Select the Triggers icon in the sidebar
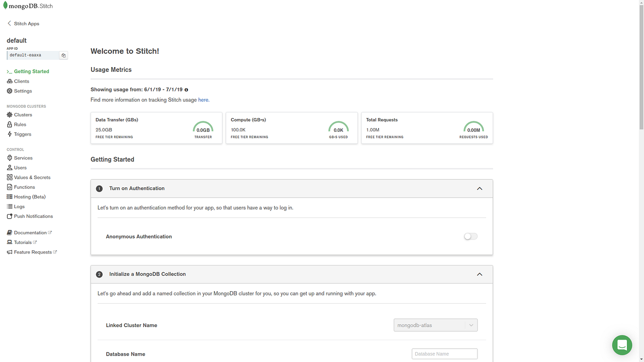The height and width of the screenshot is (362, 644). [x=9, y=134]
